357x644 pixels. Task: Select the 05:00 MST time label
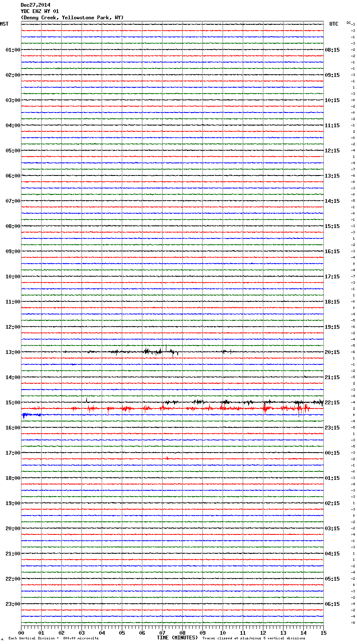[13, 151]
